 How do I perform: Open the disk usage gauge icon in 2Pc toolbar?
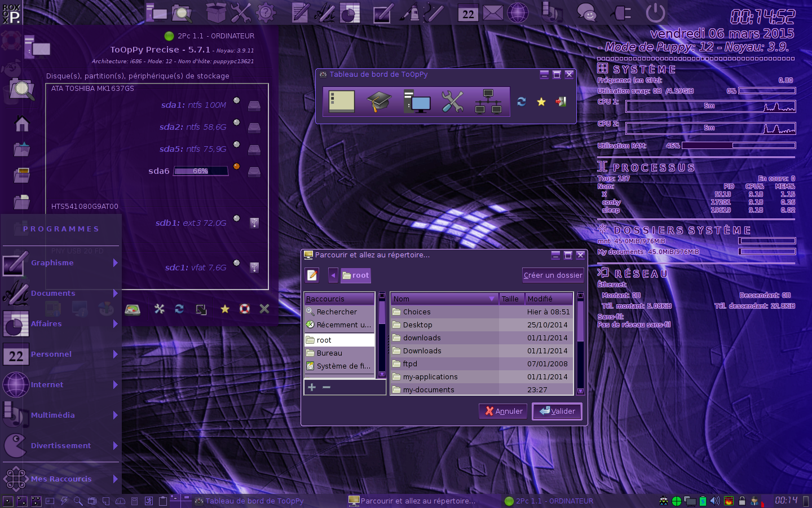point(133,309)
